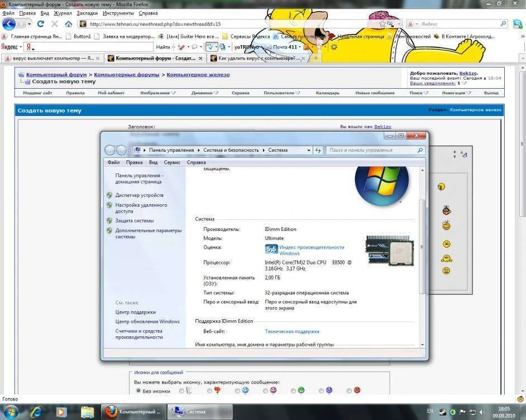Open Firefox 'Закладки' menu
Screen dimensions: 526x420
point(87,13)
